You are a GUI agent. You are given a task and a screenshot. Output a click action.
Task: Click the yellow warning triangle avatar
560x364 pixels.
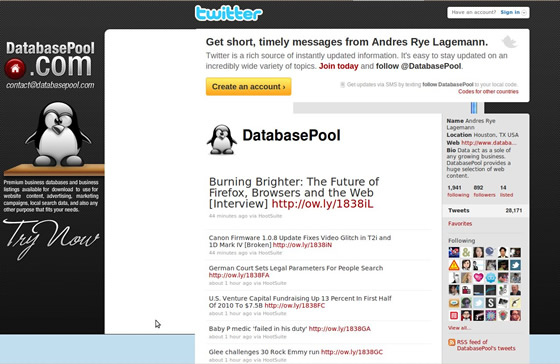[x=454, y=265]
